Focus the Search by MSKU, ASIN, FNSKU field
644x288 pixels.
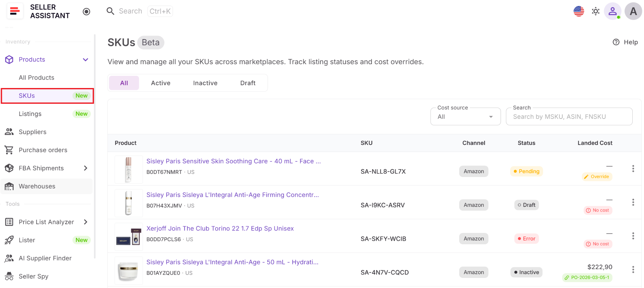point(569,117)
